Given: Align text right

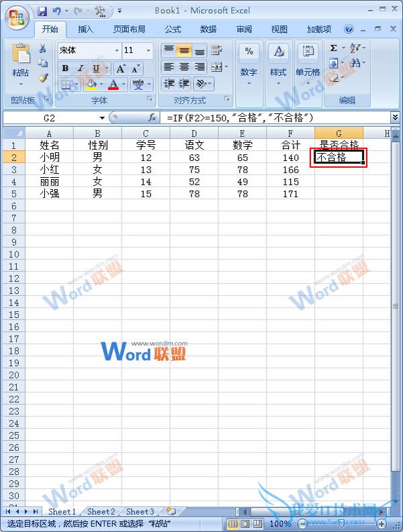Looking at the screenshot, I should pos(199,67).
